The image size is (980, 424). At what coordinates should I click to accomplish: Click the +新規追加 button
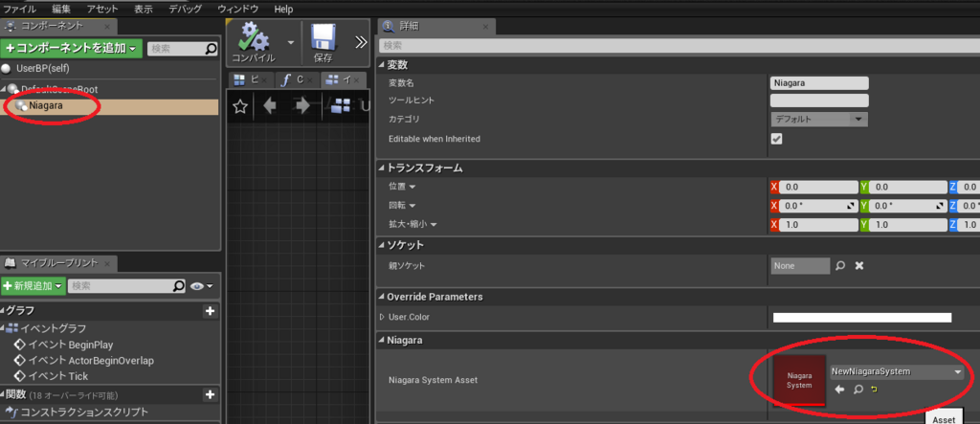click(33, 286)
